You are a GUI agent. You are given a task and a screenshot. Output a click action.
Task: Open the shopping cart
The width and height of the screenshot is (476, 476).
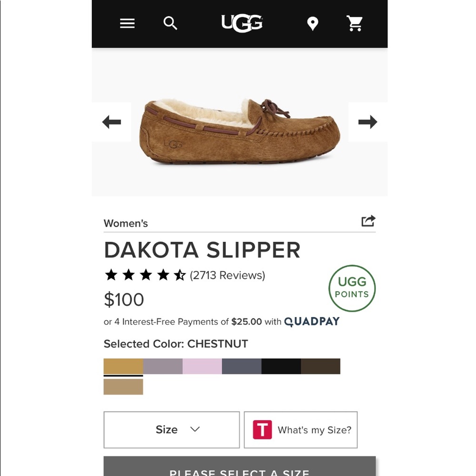355,23
